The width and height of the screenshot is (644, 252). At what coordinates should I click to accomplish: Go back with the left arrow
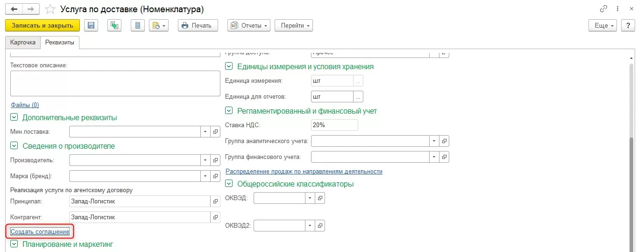14,9
